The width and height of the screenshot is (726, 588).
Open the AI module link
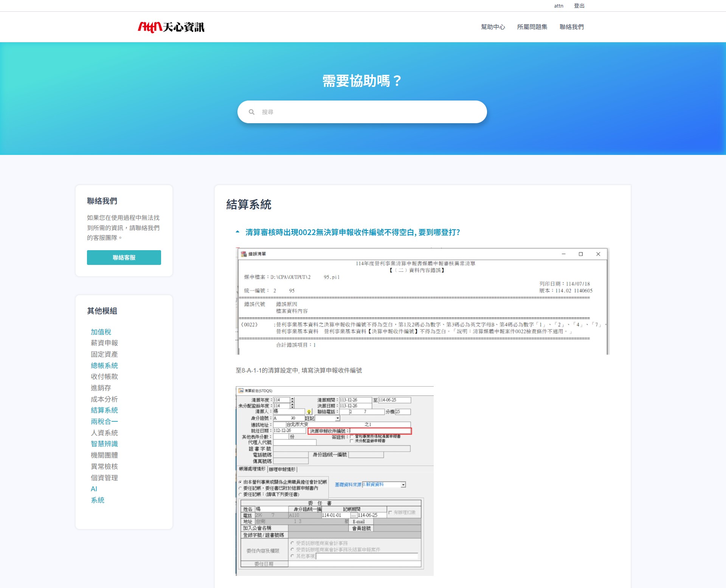(94, 489)
